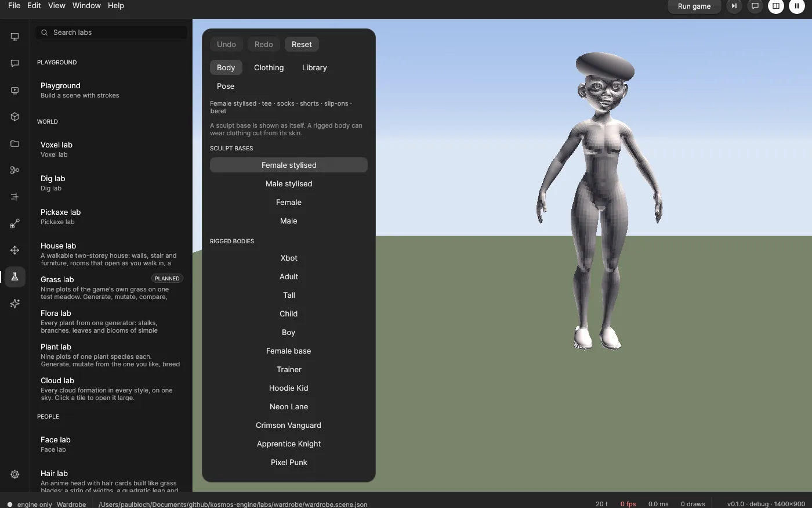Select the connected-nodes icon in the left rail
This screenshot has height=508, width=812.
pos(15,170)
